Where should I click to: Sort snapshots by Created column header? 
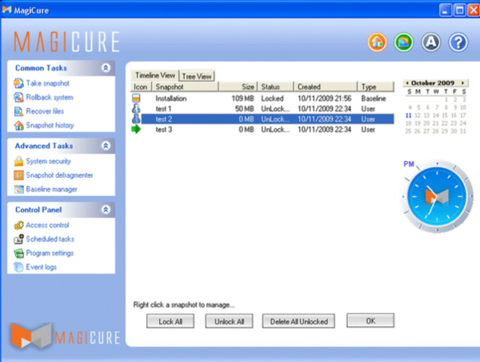click(325, 87)
